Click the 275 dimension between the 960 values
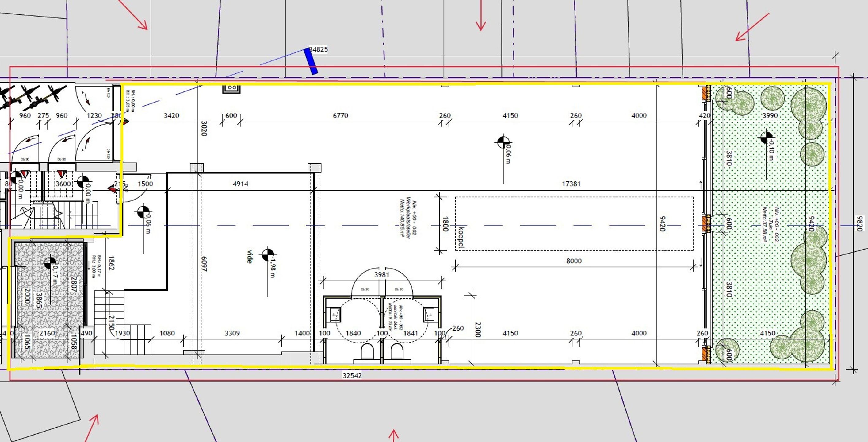Image resolution: width=868 pixels, height=442 pixels. pyautogui.click(x=43, y=115)
